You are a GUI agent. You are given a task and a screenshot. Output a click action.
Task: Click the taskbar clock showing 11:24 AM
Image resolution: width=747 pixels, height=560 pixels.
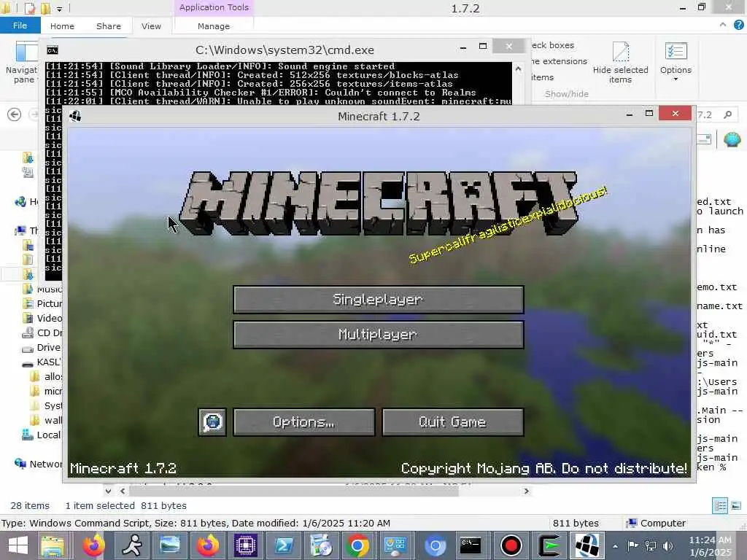point(710,545)
